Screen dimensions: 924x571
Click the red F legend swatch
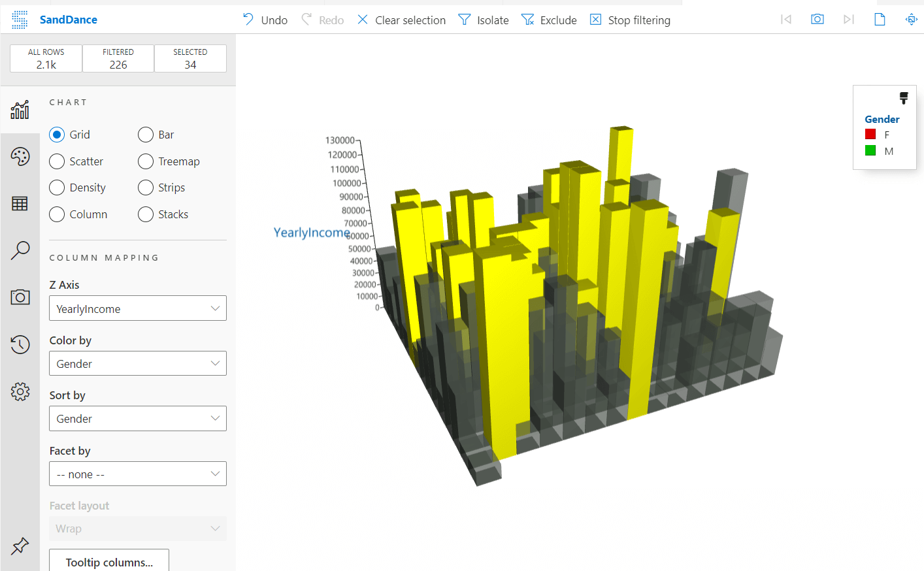click(x=870, y=135)
